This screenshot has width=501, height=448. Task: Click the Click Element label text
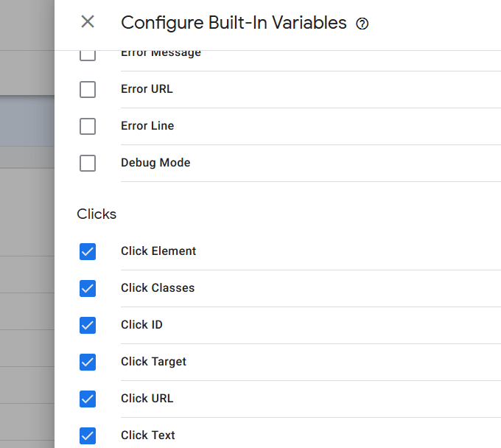pos(158,251)
